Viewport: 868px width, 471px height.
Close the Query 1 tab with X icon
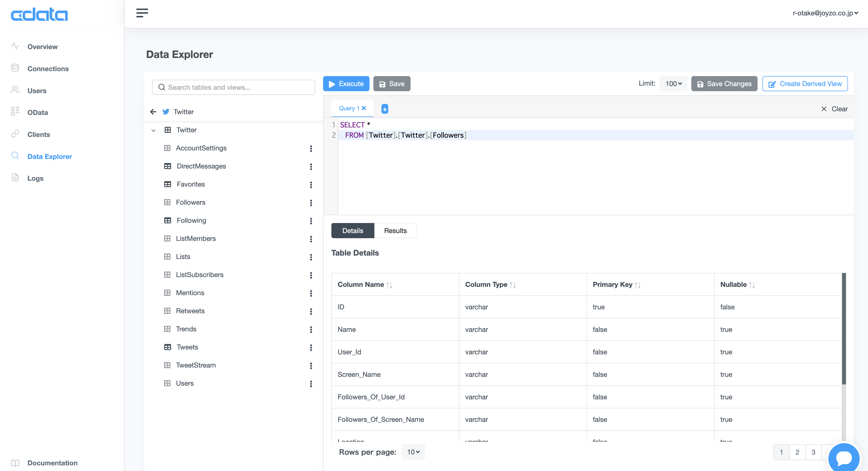coord(364,108)
